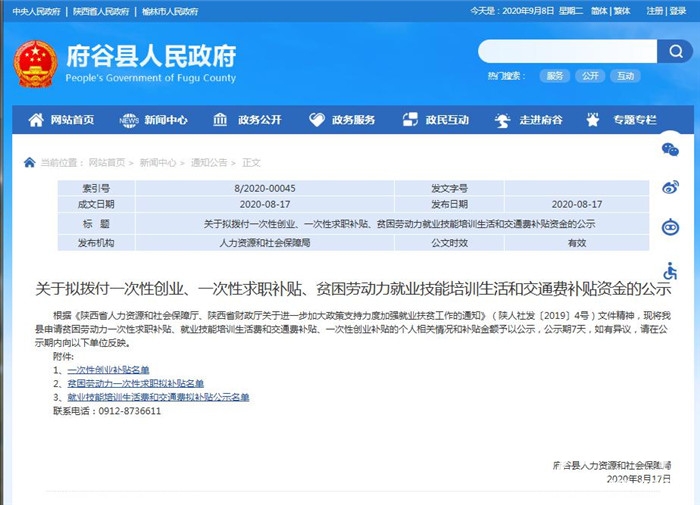Open the Weibo icon in right sidebar
Image resolution: width=700 pixels, height=505 pixels.
pos(670,187)
